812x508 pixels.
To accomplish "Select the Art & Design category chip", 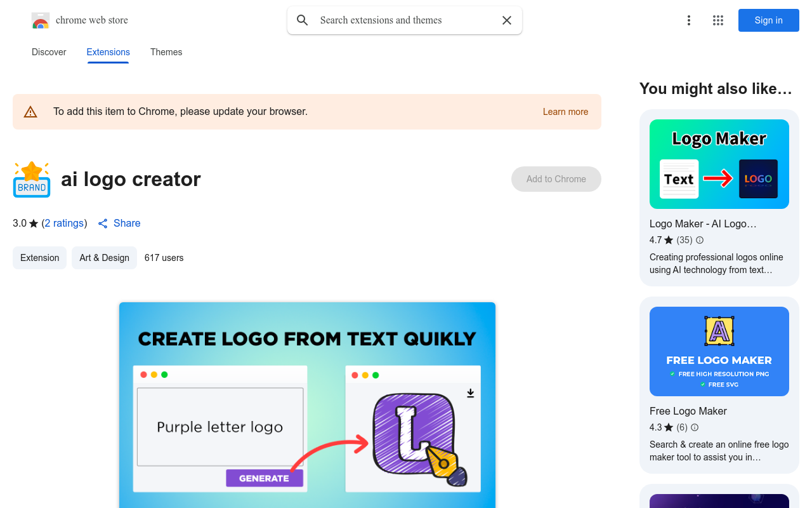I will tap(104, 258).
